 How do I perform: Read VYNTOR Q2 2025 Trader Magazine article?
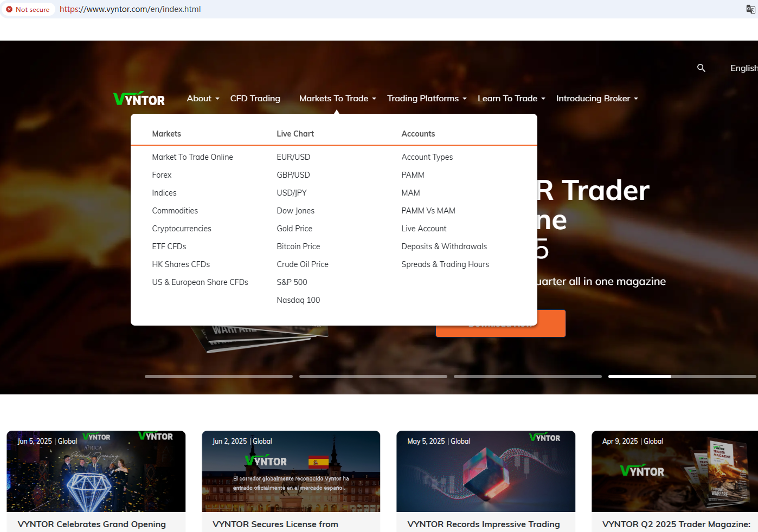point(676,524)
